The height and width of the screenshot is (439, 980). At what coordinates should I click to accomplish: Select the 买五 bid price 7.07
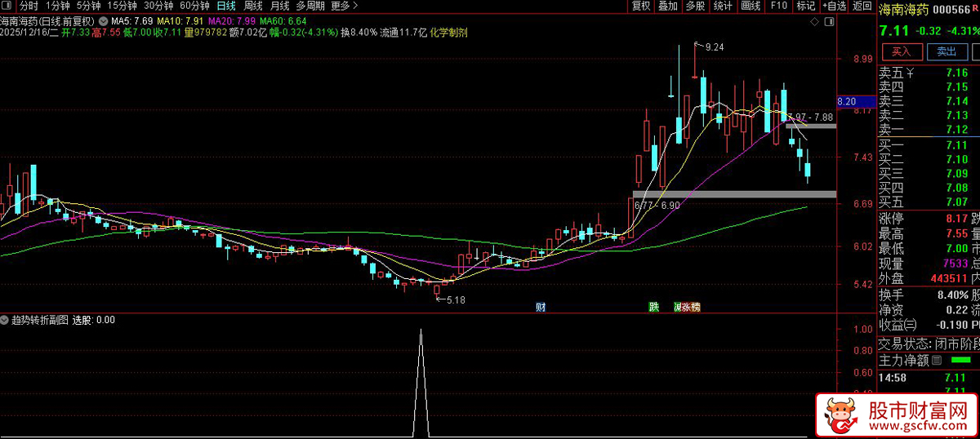(x=955, y=202)
